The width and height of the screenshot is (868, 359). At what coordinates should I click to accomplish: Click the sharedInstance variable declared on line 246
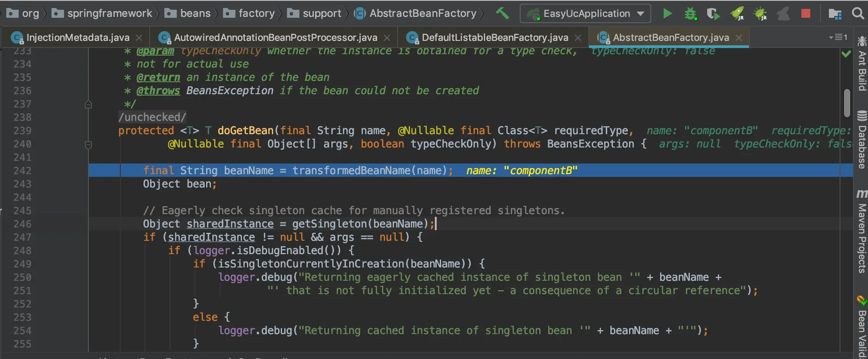click(x=230, y=224)
